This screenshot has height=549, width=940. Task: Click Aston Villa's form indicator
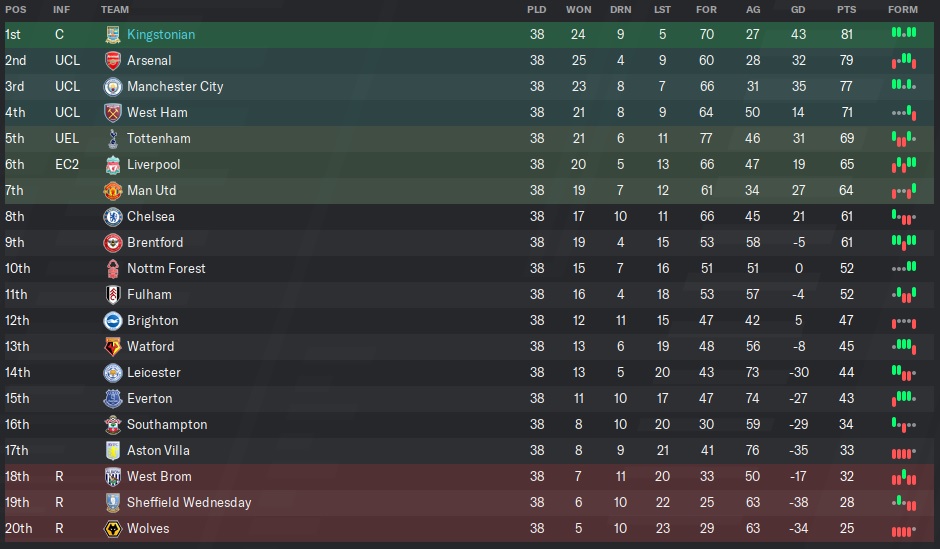click(903, 450)
